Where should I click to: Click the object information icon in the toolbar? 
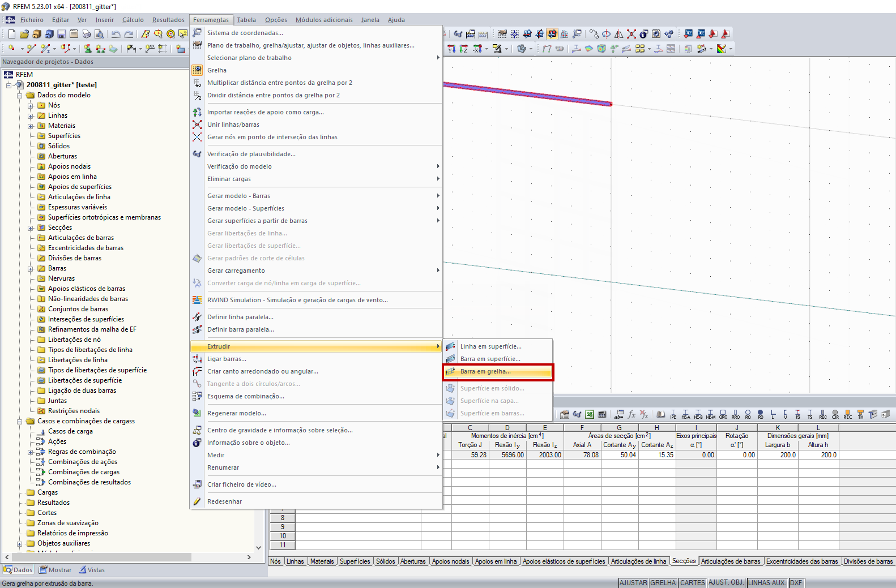(x=644, y=34)
